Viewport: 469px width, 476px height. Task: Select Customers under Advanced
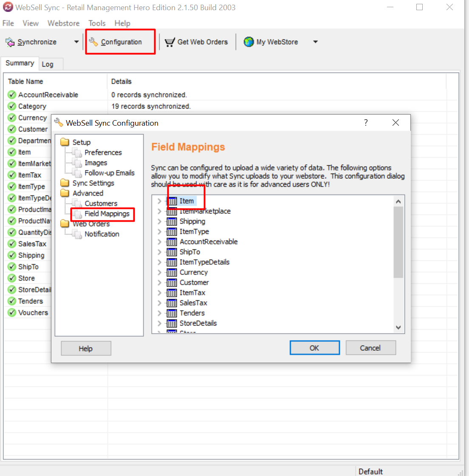[x=101, y=203]
